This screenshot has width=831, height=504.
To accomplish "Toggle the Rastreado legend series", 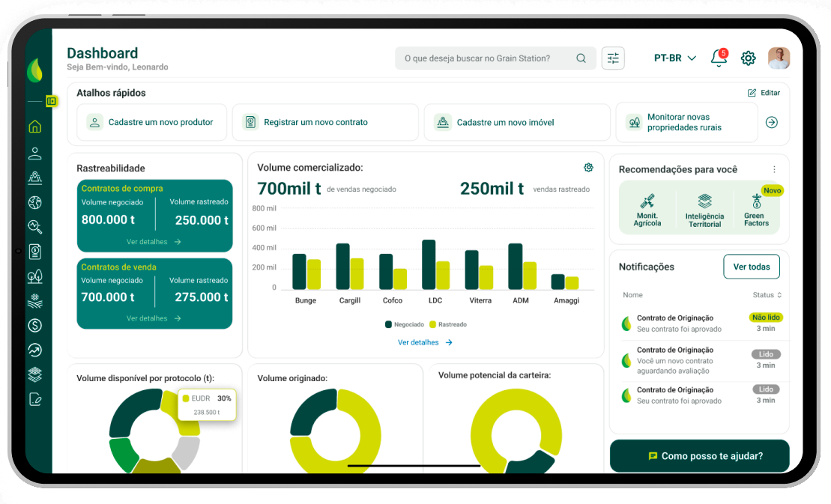I will point(447,324).
